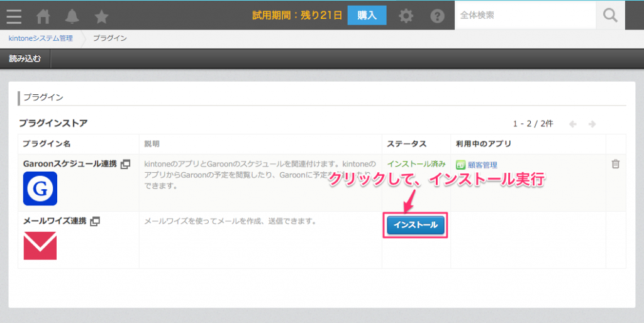Viewport: 644px width, 323px height.
Task: Click the Garoon plugin description text
Action: click(x=260, y=175)
